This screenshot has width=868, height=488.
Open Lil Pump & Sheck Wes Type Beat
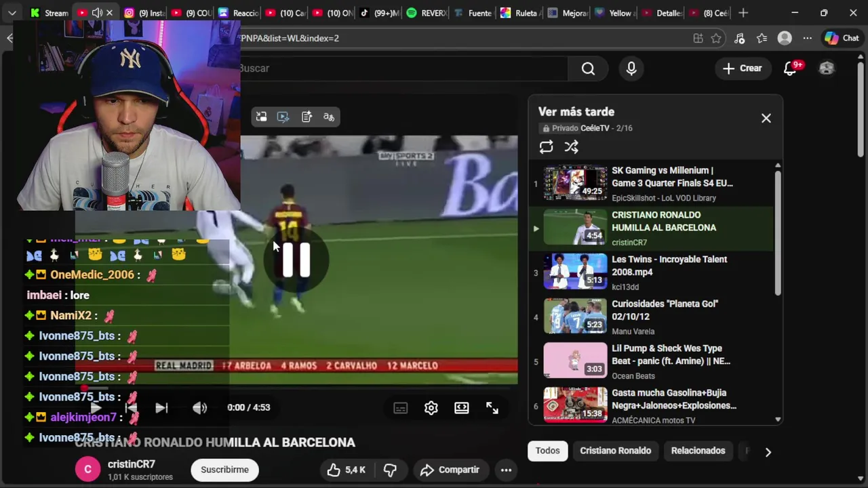pos(652,361)
